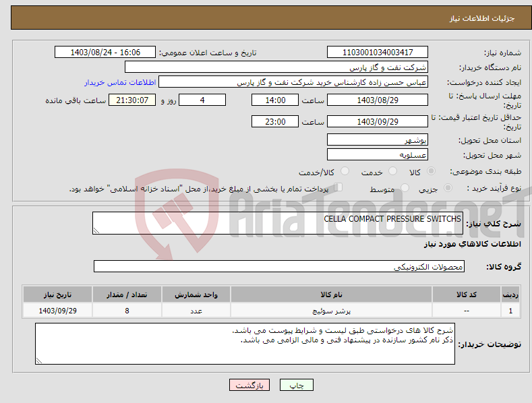Image resolution: width=532 pixels, height=403 pixels.
Task: Click the بازگشت back button
Action: [x=249, y=385]
